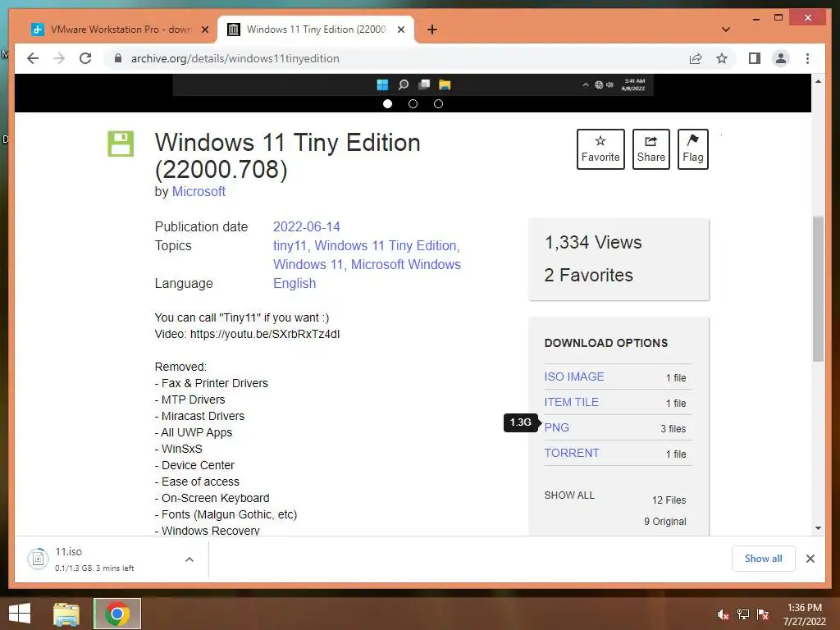Close the VMware Workstation Pro tab
Screen dimensions: 840x630
coord(204,30)
